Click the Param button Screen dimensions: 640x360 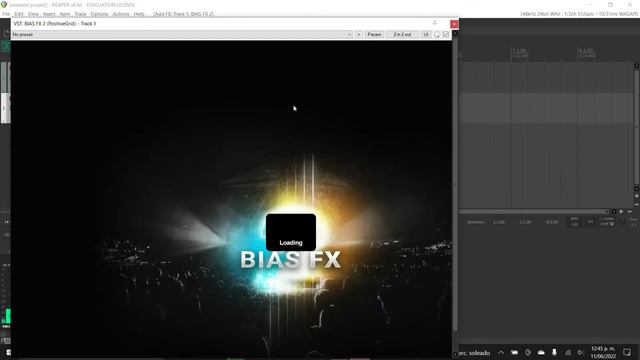[x=374, y=35]
